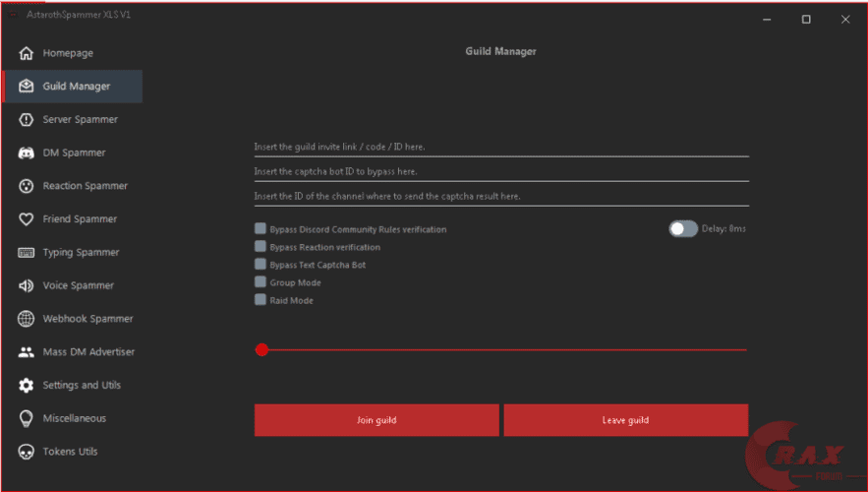Click the DM Spammer Discord icon
This screenshot has width=868, height=492.
coord(26,153)
